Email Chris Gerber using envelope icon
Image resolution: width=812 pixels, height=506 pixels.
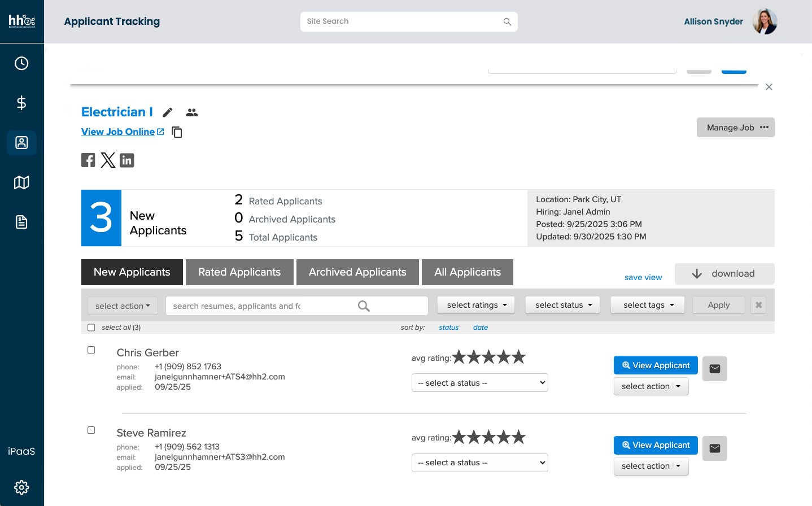click(x=714, y=369)
